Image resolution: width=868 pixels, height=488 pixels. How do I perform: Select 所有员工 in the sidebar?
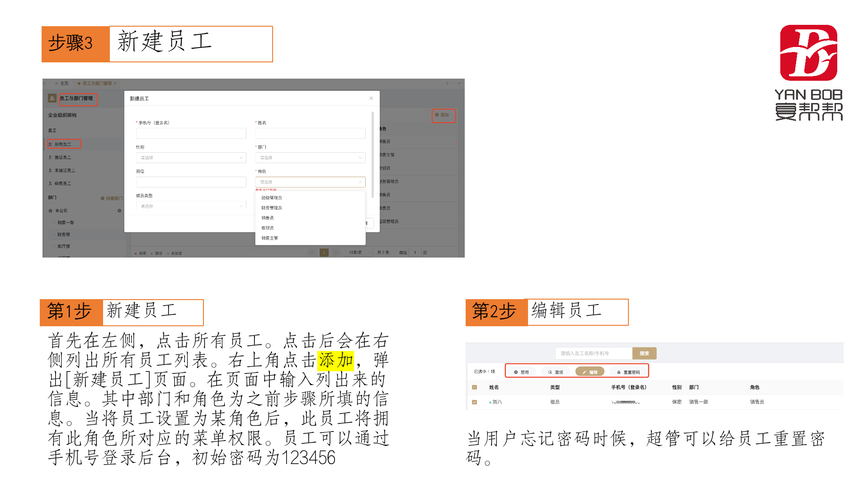click(x=63, y=145)
